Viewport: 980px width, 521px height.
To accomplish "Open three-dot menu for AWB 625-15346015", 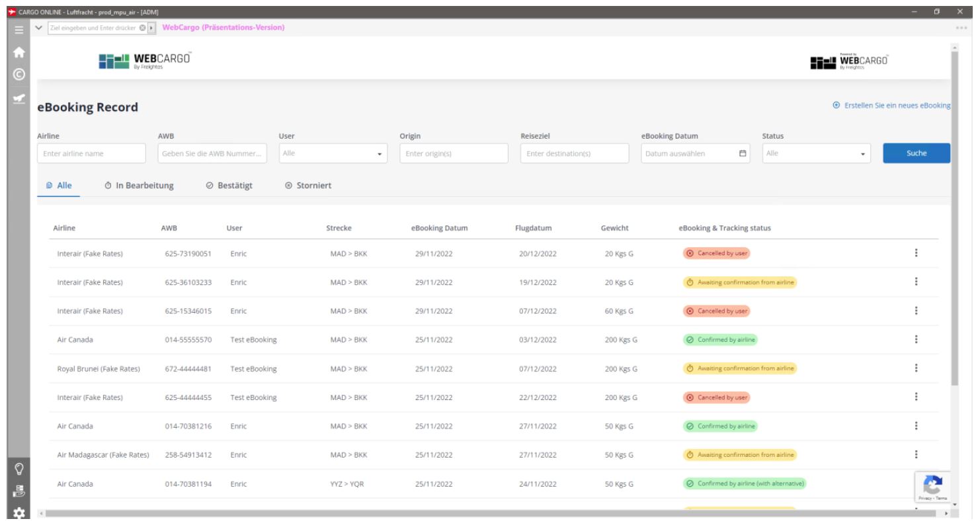I will [916, 310].
